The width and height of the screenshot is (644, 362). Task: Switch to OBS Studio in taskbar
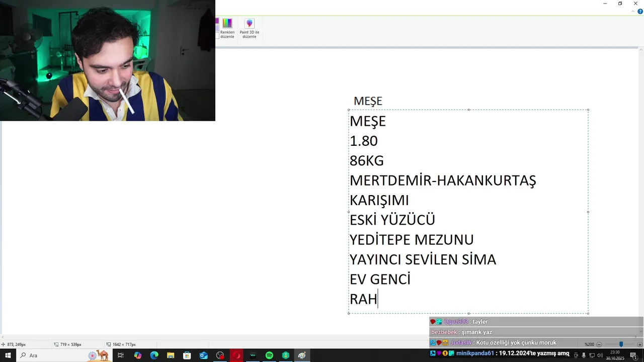pos(220,355)
